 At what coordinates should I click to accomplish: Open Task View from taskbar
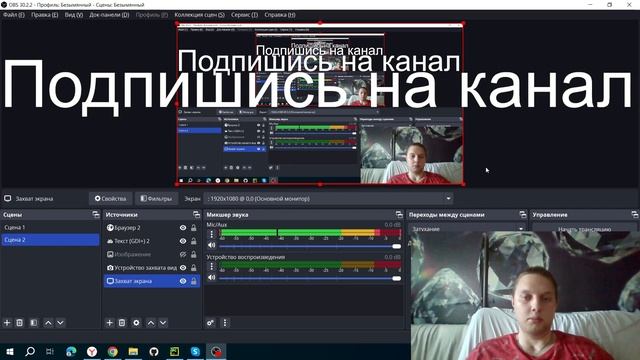click(x=50, y=351)
